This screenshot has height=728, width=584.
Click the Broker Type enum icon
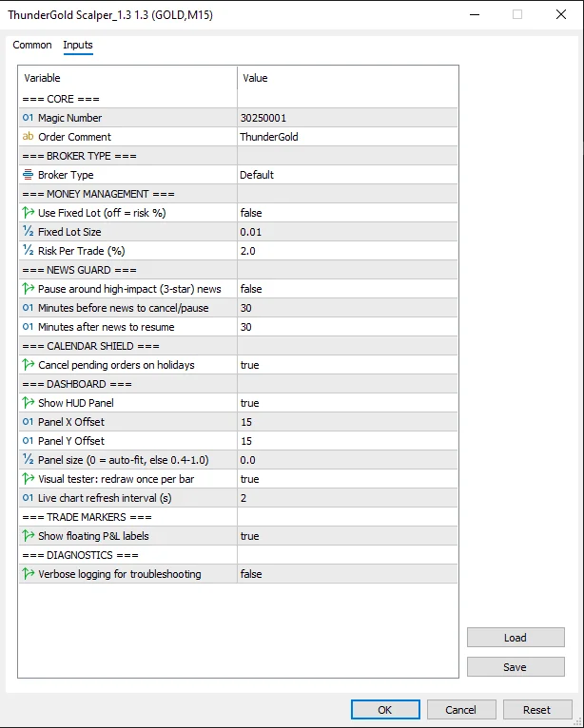[x=28, y=175]
